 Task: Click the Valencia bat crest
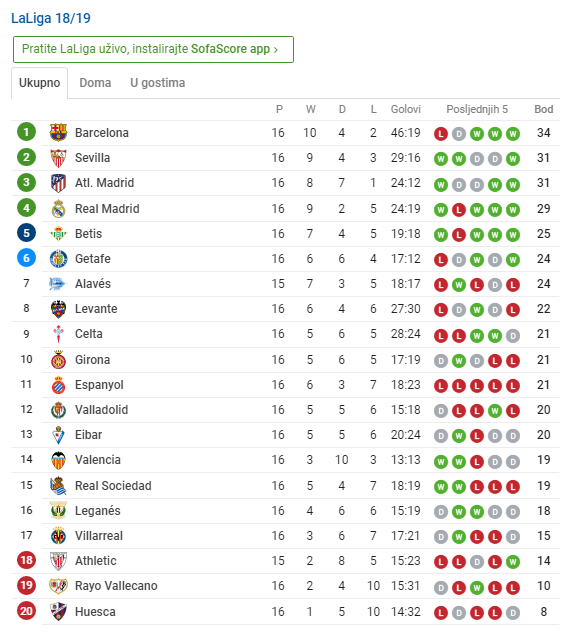(58, 460)
